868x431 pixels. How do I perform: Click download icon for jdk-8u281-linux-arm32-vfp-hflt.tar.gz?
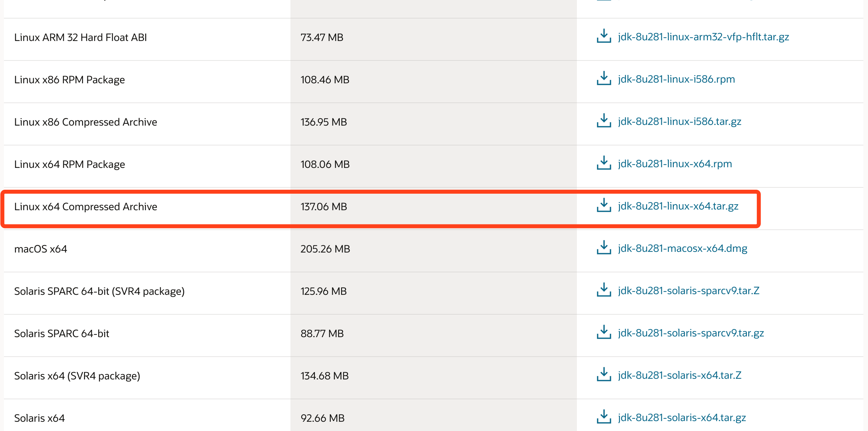[x=604, y=36]
